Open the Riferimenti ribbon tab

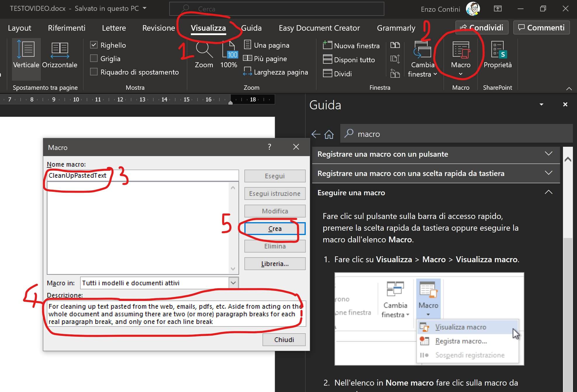[67, 28]
